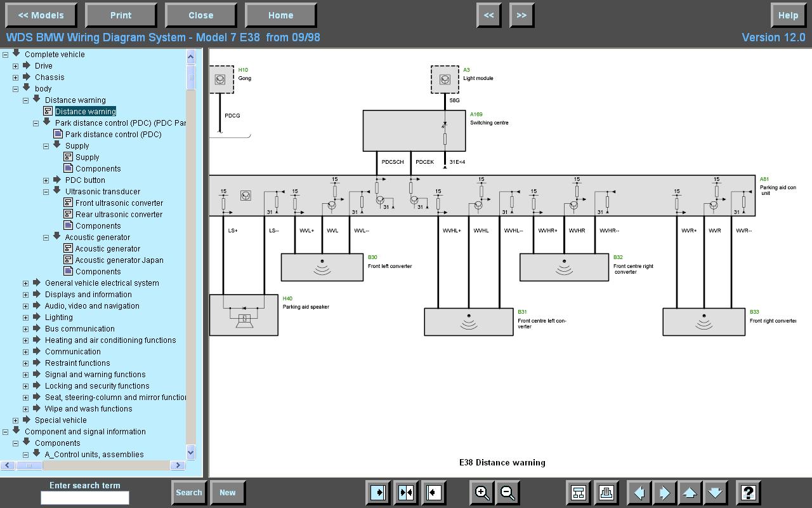The height and width of the screenshot is (508, 812).
Task: Open Front ultrasonic converter diagram
Action: [119, 203]
